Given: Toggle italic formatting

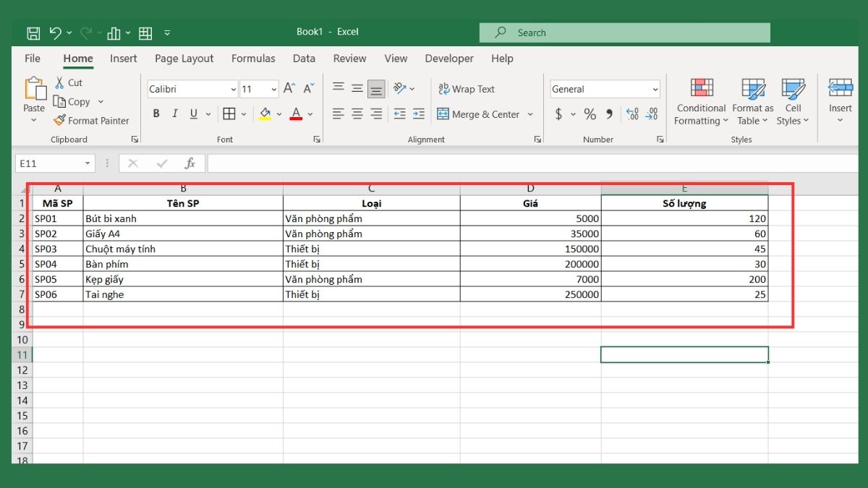Looking at the screenshot, I should click(x=174, y=114).
